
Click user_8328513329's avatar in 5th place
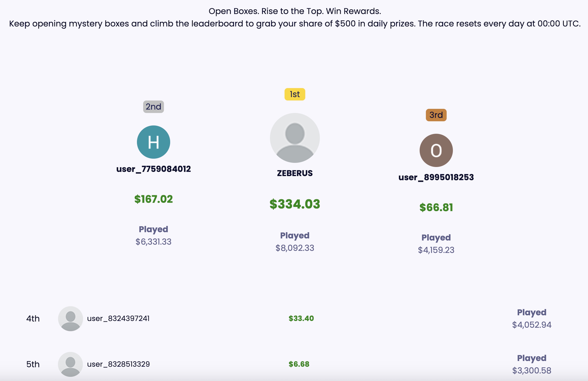point(71,364)
